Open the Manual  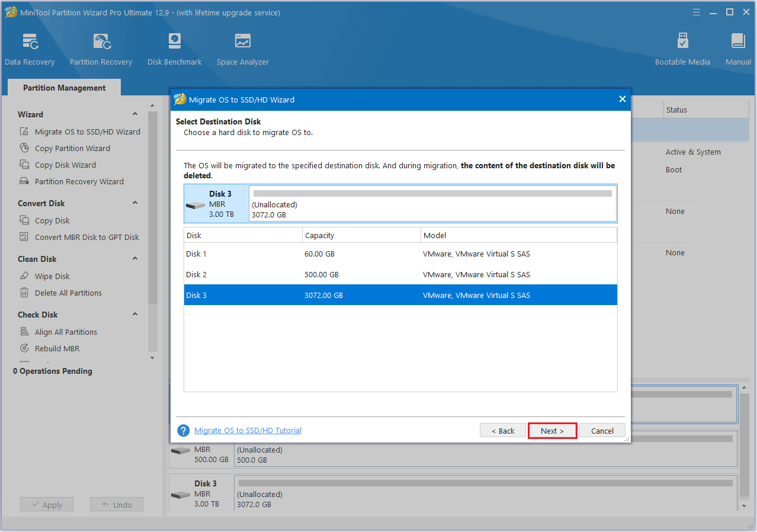coord(737,47)
